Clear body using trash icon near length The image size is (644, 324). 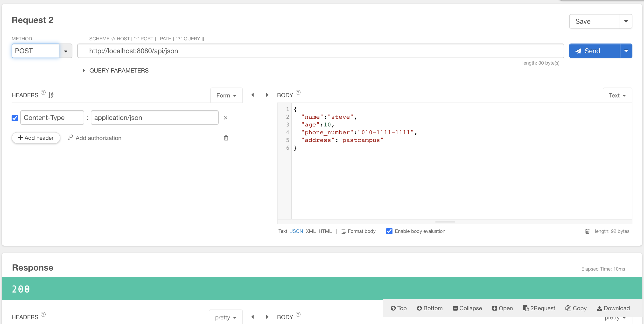(587, 231)
